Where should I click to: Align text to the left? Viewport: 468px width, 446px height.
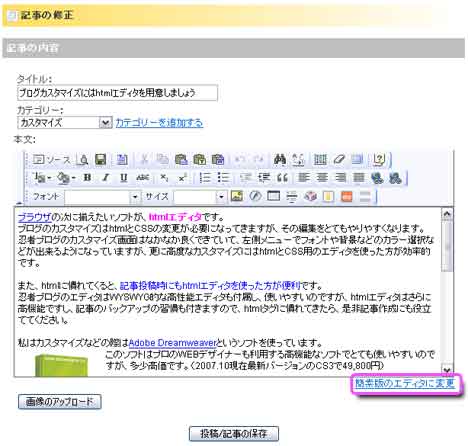tap(303, 178)
